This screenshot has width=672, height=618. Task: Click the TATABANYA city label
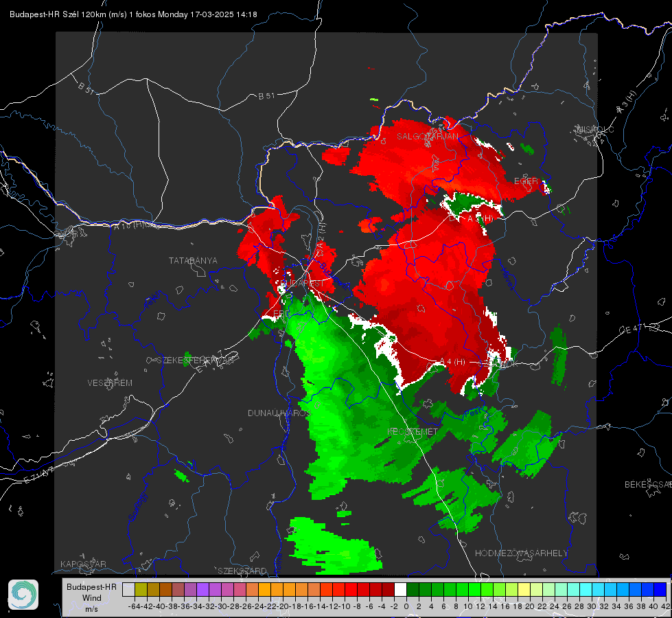pos(193,261)
